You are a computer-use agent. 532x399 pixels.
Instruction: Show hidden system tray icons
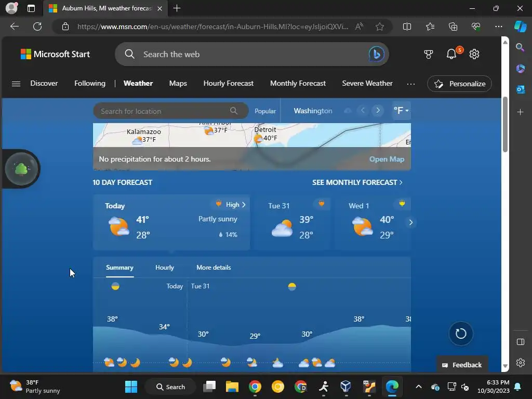coord(418,387)
